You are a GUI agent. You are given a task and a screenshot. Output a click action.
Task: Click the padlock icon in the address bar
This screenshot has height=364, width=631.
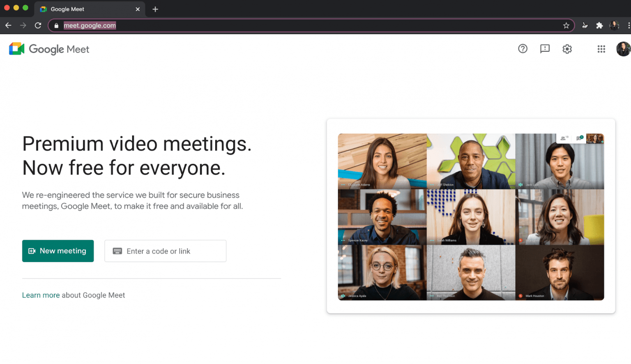click(x=56, y=25)
